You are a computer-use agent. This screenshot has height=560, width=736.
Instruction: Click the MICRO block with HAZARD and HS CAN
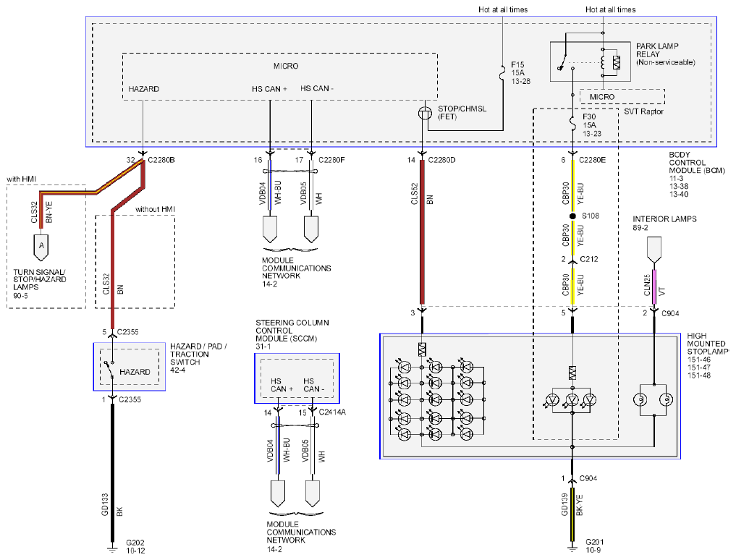280,76
